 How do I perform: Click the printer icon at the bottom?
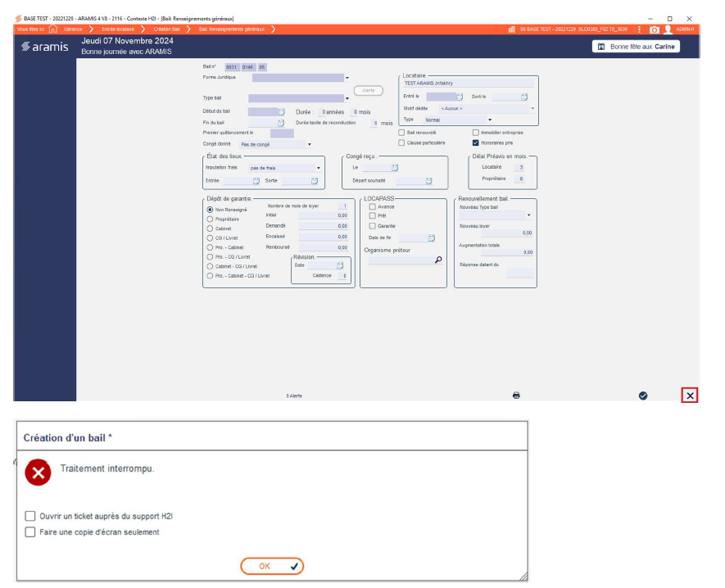516,396
